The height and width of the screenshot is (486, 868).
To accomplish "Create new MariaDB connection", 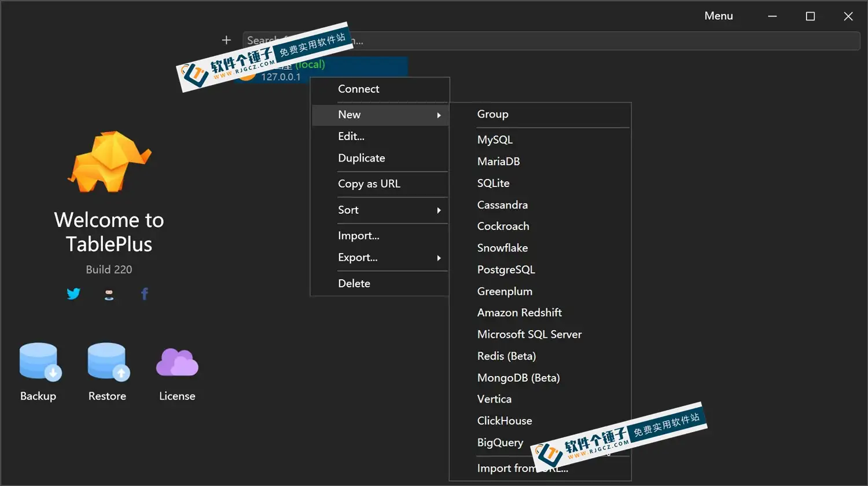I will [540, 162].
